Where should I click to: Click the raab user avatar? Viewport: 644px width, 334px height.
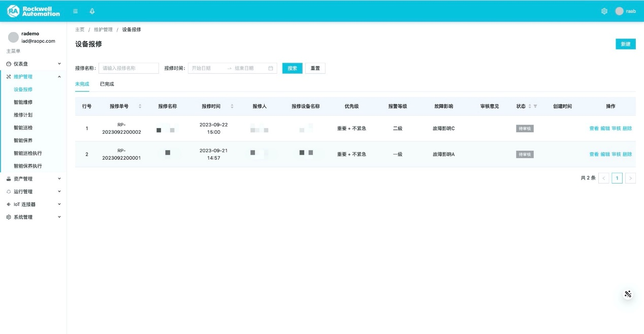[x=619, y=11]
